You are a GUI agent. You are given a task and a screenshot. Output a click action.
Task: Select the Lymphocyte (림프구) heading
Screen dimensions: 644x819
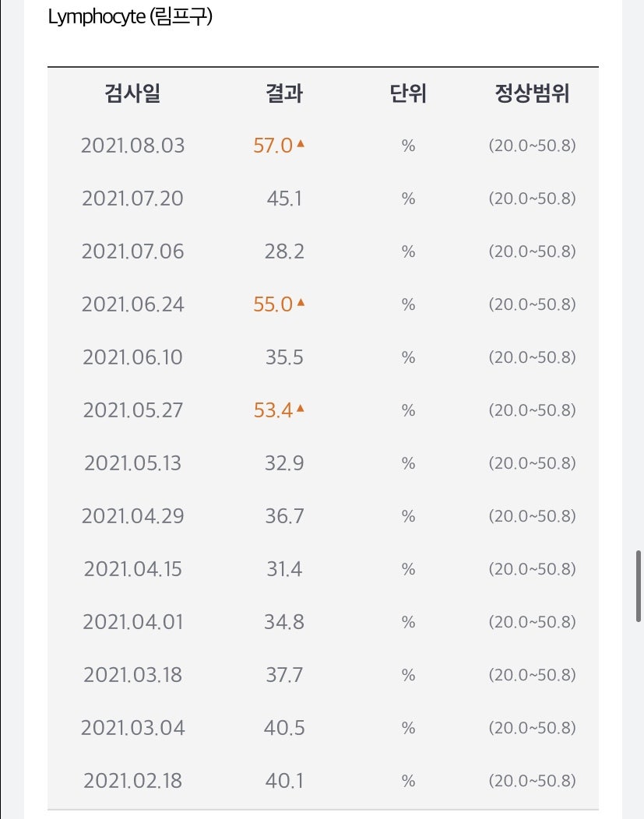click(x=130, y=16)
